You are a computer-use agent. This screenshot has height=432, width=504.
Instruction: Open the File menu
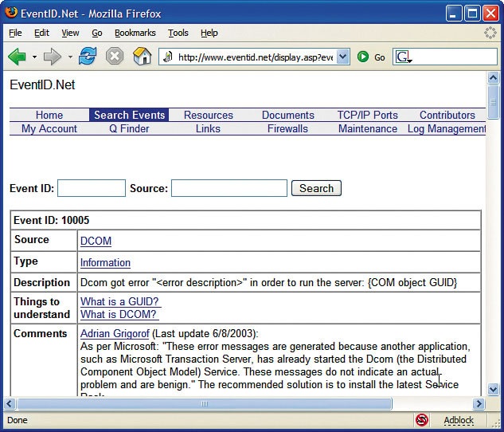(x=15, y=33)
